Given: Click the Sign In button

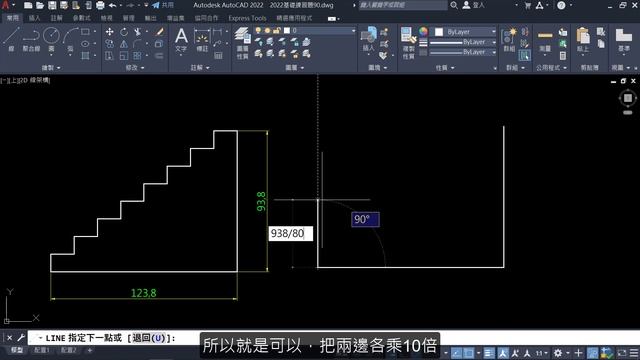Looking at the screenshot, I should [x=474, y=5].
